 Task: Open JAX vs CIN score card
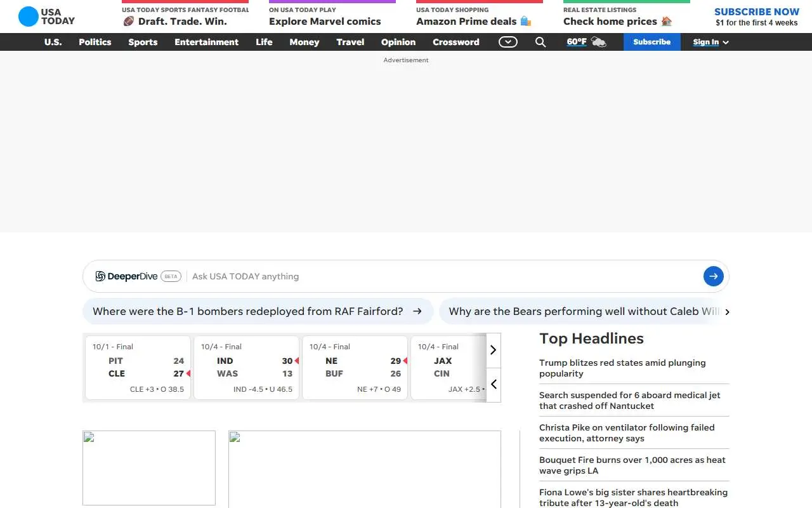(x=449, y=368)
